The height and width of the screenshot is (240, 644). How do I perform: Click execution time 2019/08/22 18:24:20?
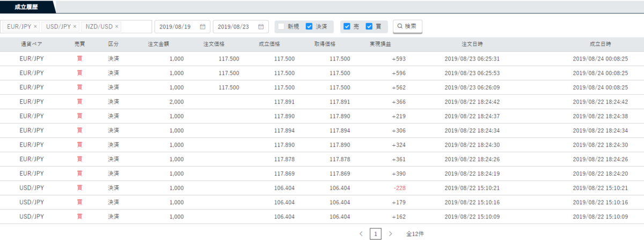(x=600, y=174)
